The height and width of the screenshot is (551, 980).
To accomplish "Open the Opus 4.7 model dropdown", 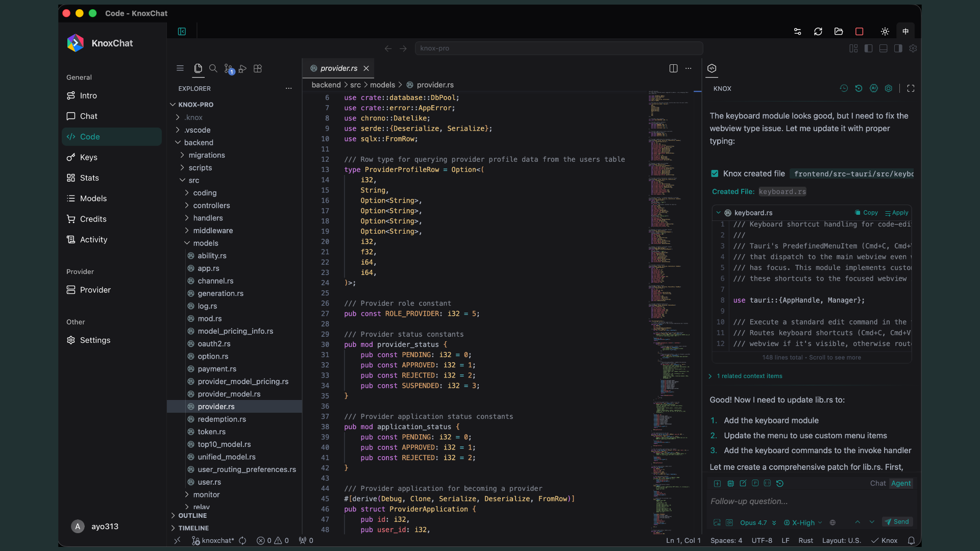I will (758, 522).
